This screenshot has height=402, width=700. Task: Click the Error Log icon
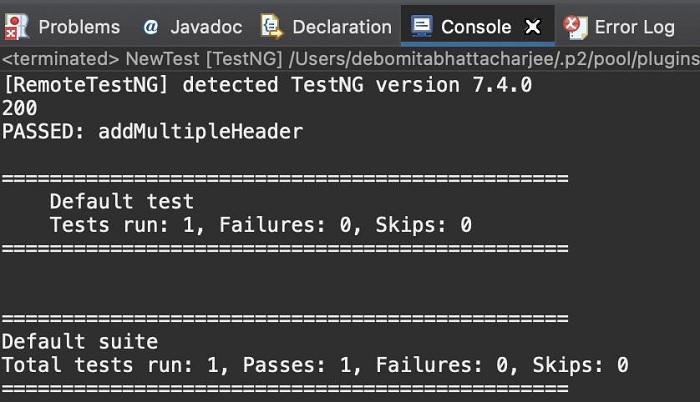[574, 26]
